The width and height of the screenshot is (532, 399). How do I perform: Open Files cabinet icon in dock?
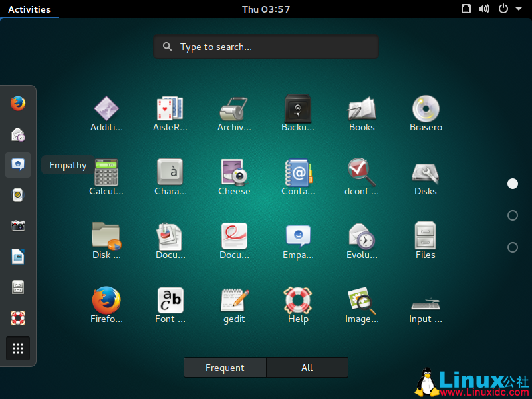pos(18,287)
